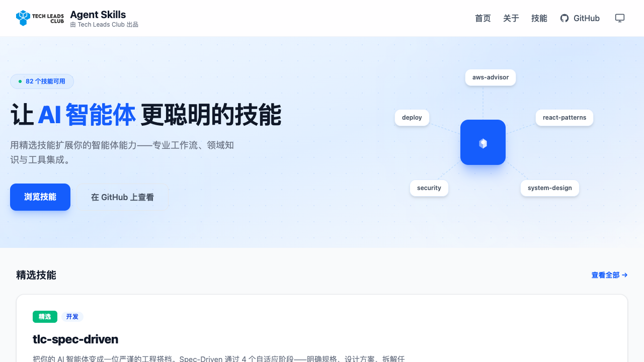This screenshot has height=362, width=644.
Task: Click the GitHub octocat icon in navigation
Action: click(565, 18)
